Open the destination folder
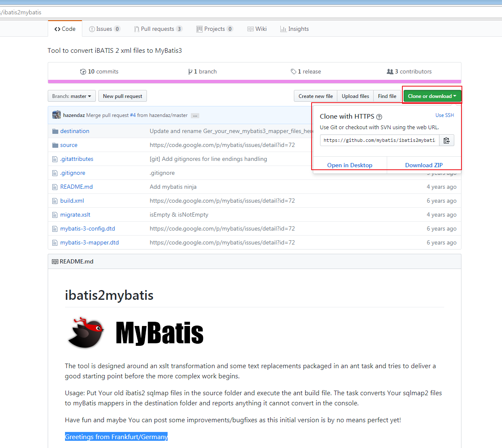Screen dimensions: 502x448 (75, 131)
